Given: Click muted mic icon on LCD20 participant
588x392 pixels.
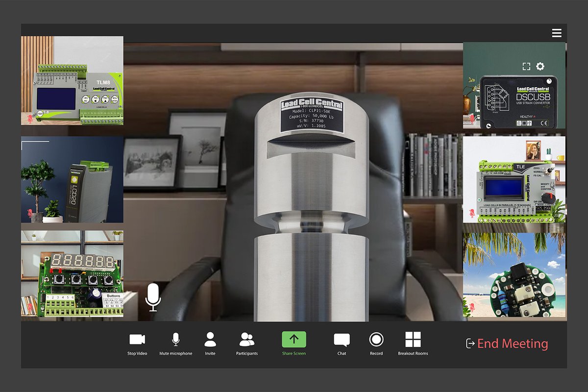Looking at the screenshot, I should [x=30, y=213].
